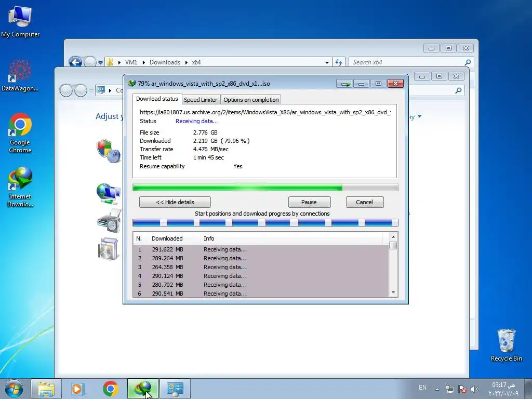Open My Computer desktop icon
The height and width of the screenshot is (399, 532).
[x=20, y=22]
